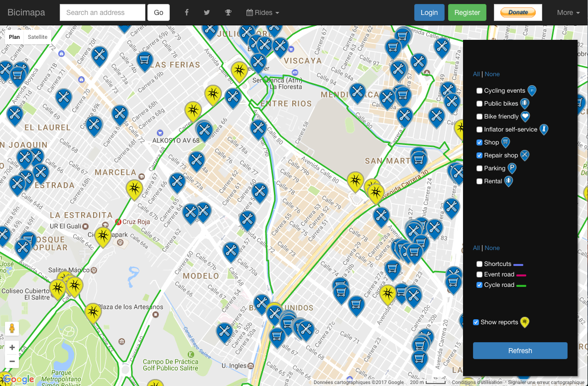Click the Register button
This screenshot has width=588, height=386.
tap(467, 12)
